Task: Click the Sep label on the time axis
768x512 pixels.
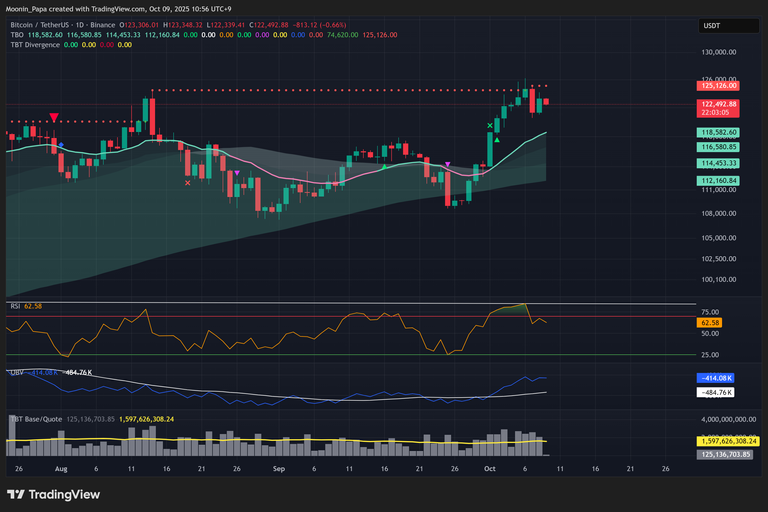Action: point(279,468)
